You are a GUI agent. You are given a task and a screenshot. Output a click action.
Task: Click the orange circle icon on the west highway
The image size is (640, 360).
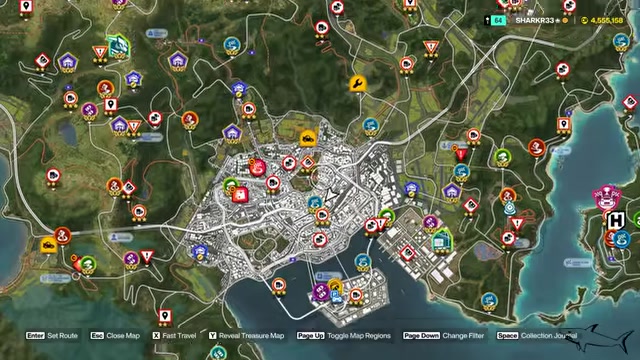click(62, 235)
